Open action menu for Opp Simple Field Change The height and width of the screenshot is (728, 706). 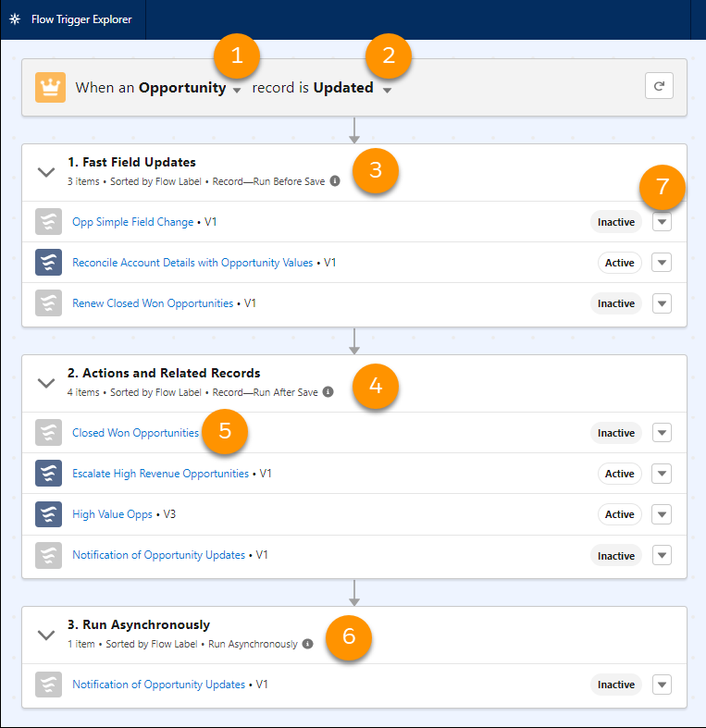(x=662, y=222)
